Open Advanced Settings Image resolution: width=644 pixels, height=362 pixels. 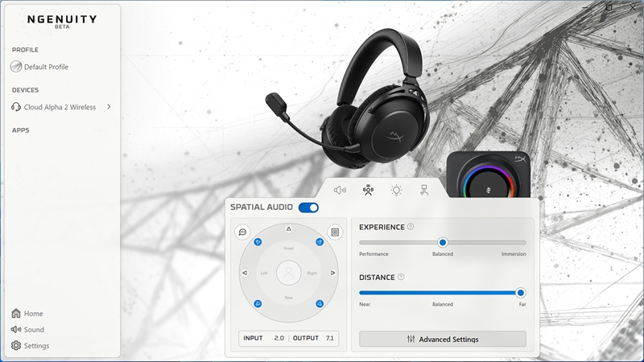pyautogui.click(x=442, y=339)
